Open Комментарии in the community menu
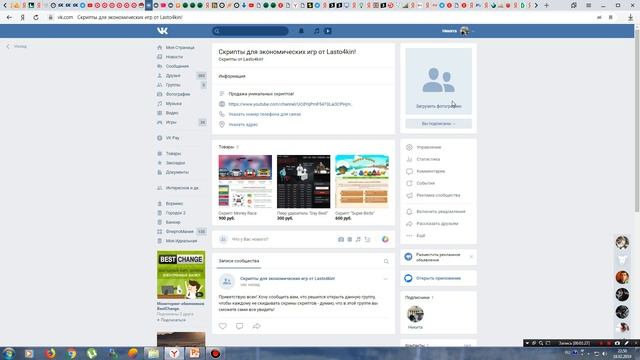Viewport: 640px width, 360px height. coord(431,171)
